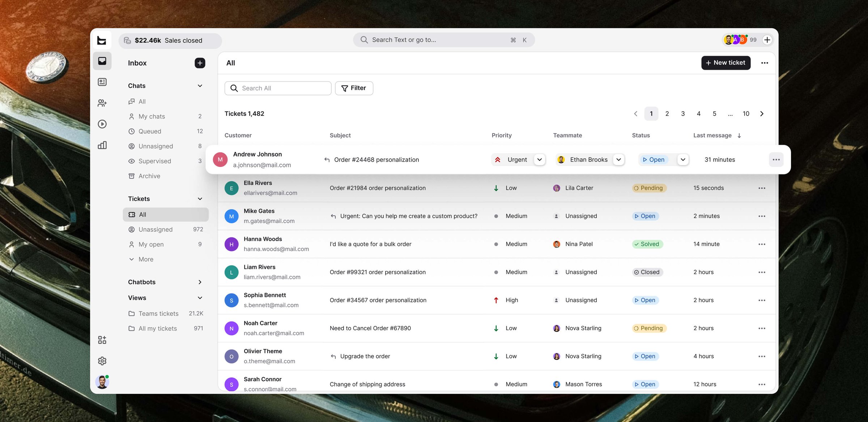Open the contacts card icon in sidebar
Viewport: 868px width, 422px height.
coord(102,82)
